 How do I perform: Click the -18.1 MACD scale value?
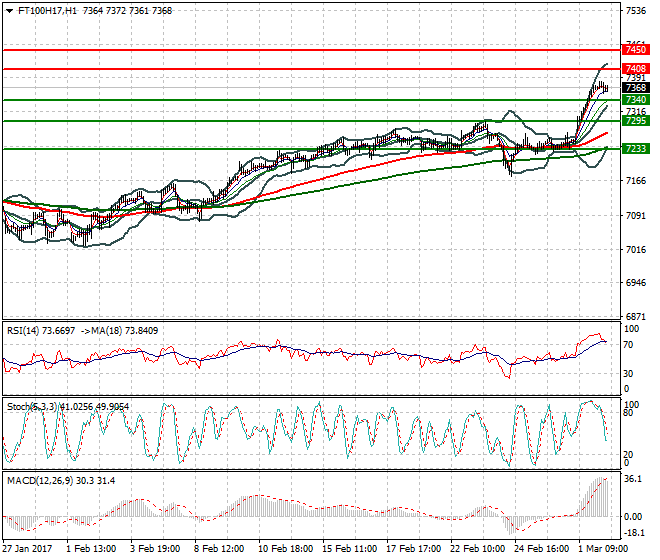pyautogui.click(x=633, y=533)
